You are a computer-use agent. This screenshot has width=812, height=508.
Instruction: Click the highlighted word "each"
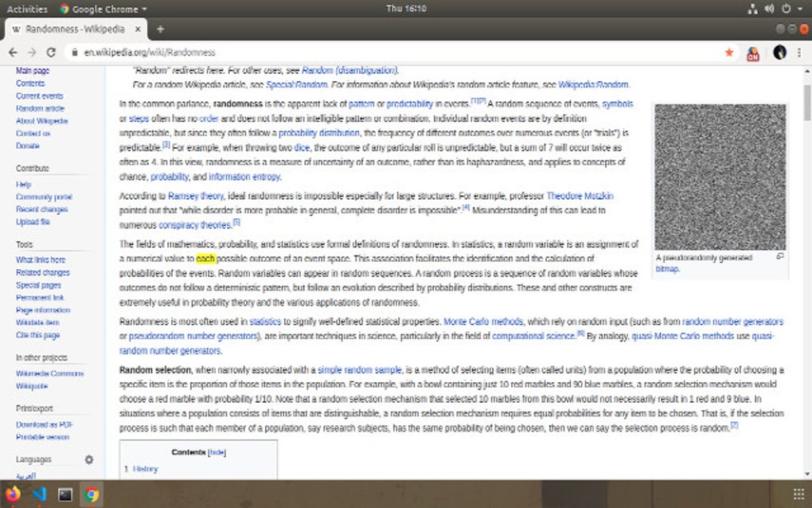205,259
